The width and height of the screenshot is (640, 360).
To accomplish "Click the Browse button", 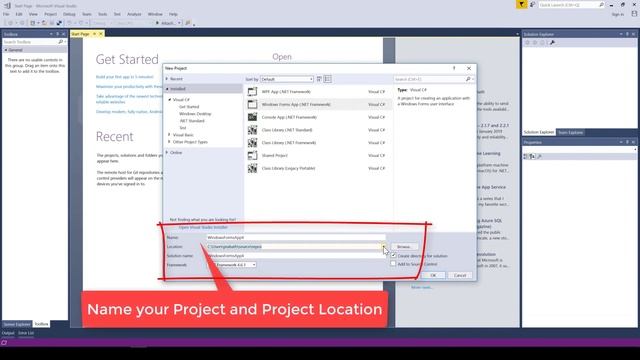I will [x=404, y=247].
